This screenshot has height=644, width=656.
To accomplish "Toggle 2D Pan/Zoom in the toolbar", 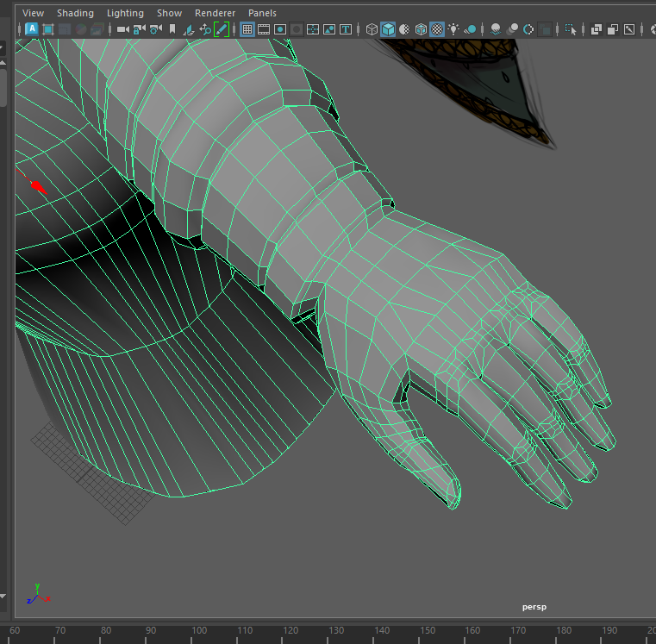I will tap(205, 29).
